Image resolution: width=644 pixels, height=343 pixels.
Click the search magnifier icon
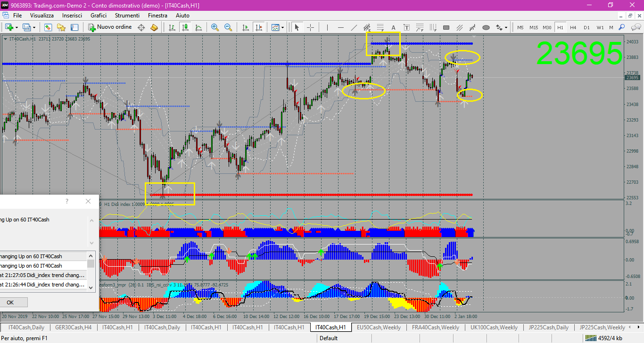click(622, 27)
